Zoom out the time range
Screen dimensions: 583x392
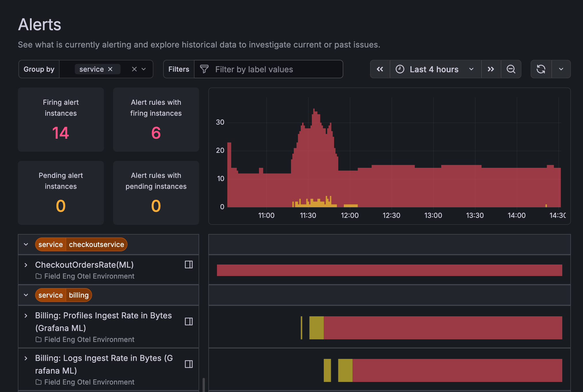[x=511, y=69]
